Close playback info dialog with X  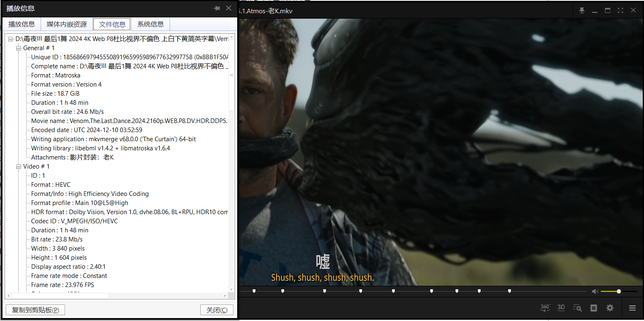coord(228,8)
